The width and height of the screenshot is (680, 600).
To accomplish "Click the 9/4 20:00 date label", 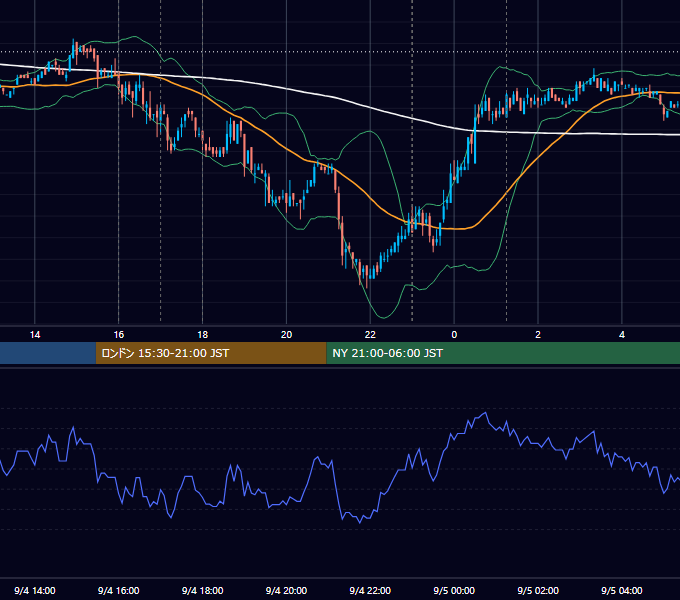I will [286, 590].
